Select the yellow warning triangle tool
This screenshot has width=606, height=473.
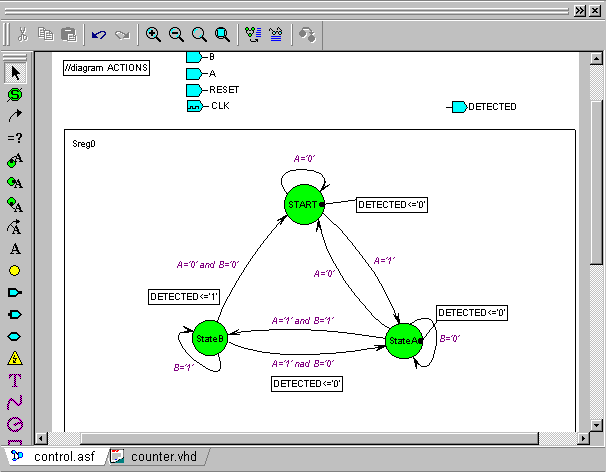(x=15, y=358)
